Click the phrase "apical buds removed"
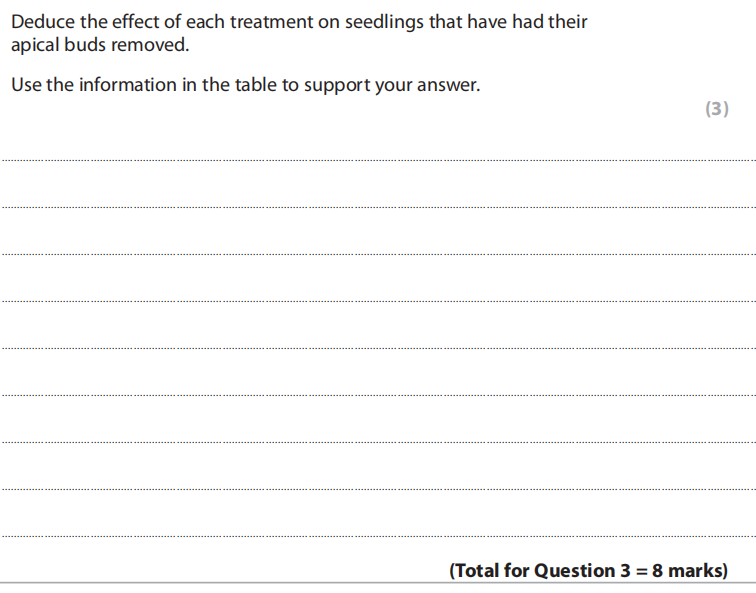Image resolution: width=756 pixels, height=593 pixels. coord(100,45)
